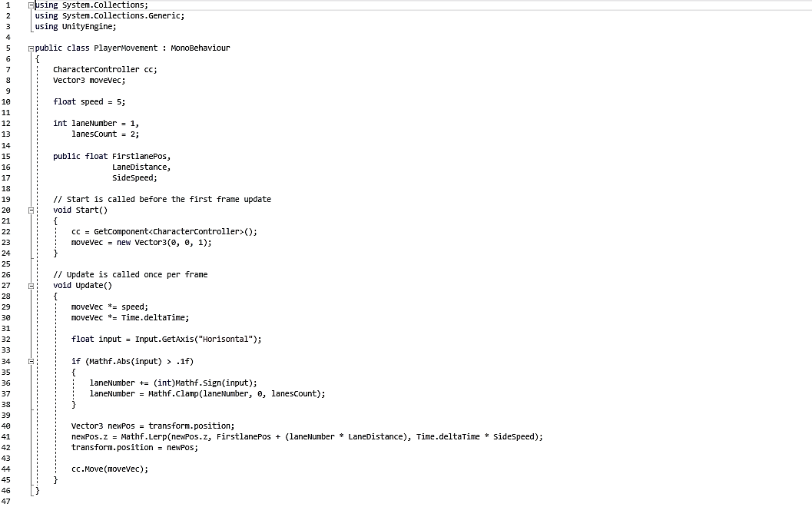Click line number 41 in the gutter

tap(8, 436)
